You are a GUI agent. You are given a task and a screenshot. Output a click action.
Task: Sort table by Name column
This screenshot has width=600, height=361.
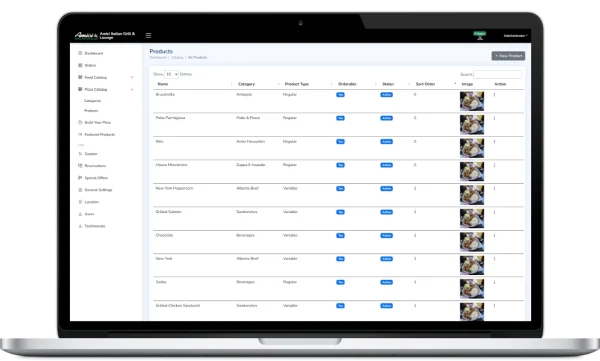(x=163, y=84)
